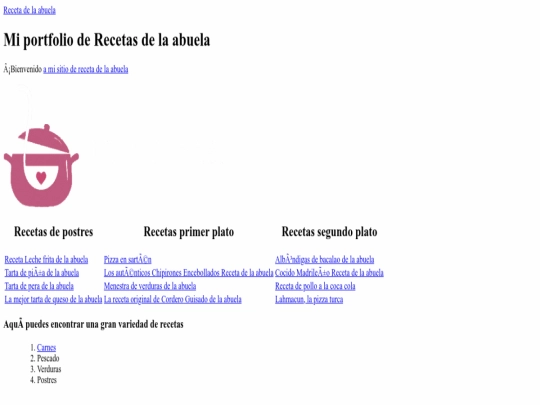Open 'Tarta de pera de la abuela' link
This screenshot has height=405, width=540.
tap(39, 286)
